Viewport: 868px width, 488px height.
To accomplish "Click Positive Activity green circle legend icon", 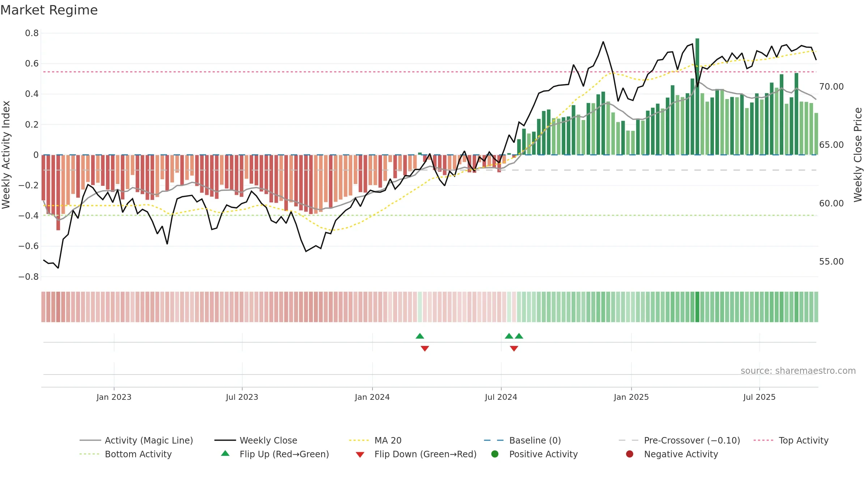I will point(495,454).
